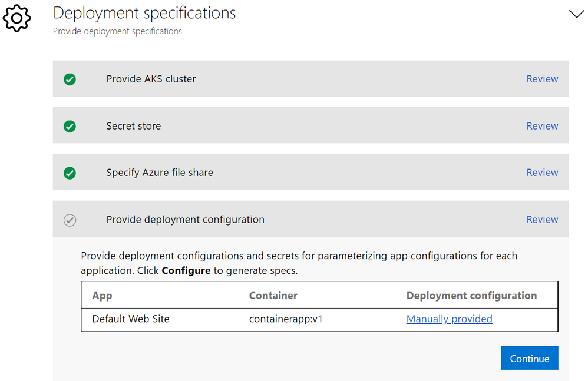Review the Provide deployment configuration step
This screenshot has height=381, width=588.
coord(542,220)
